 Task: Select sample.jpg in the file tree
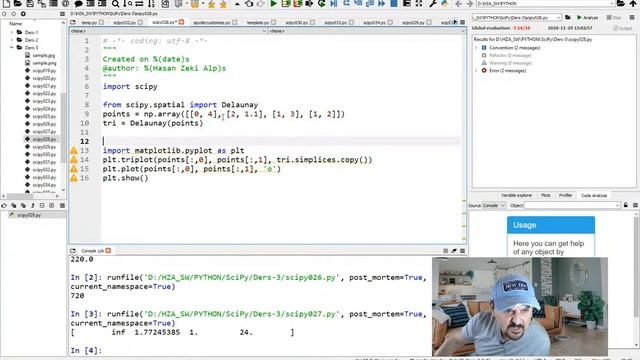coord(44,56)
